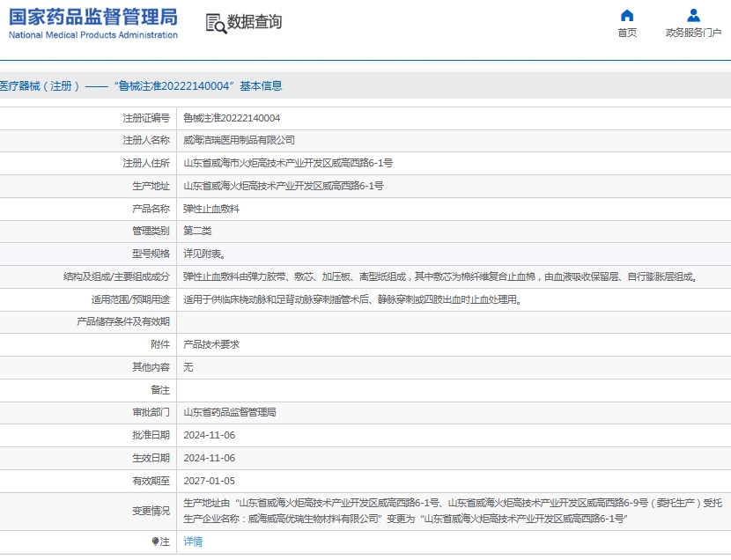Click the 生效日期 field label

click(151, 458)
